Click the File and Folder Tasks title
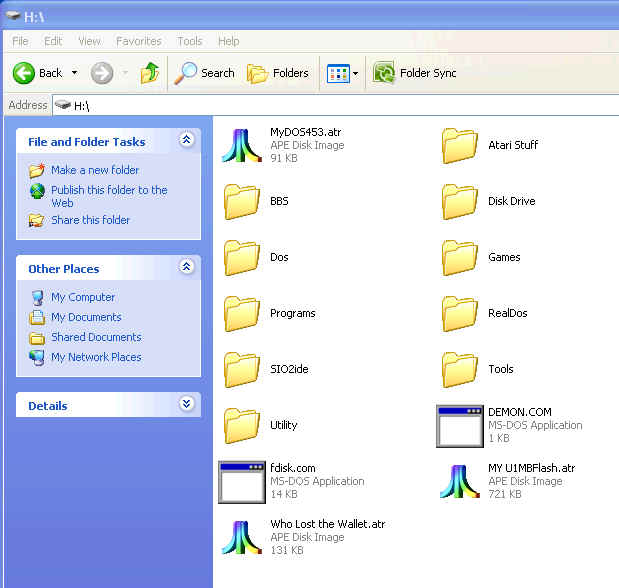Image resolution: width=619 pixels, height=588 pixels. tap(87, 142)
